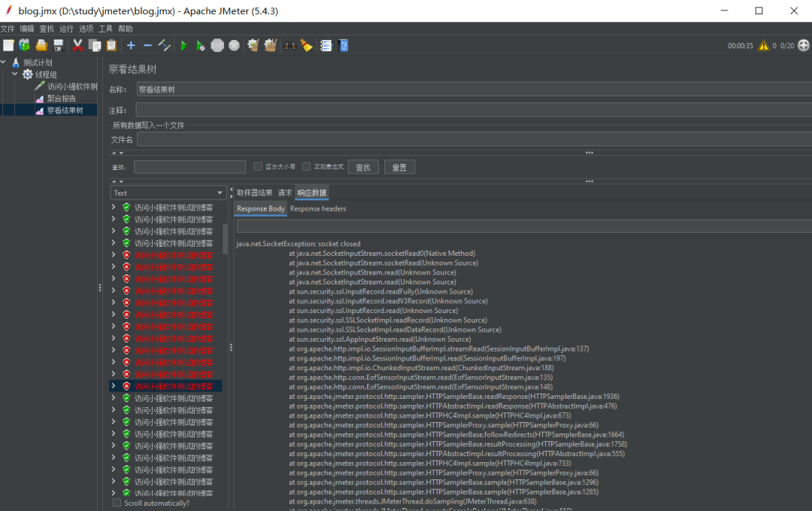Viewport: 812px width, 511px height.
Task: Click the 'java.net.SocketException: socket closed' line
Action: [298, 244]
